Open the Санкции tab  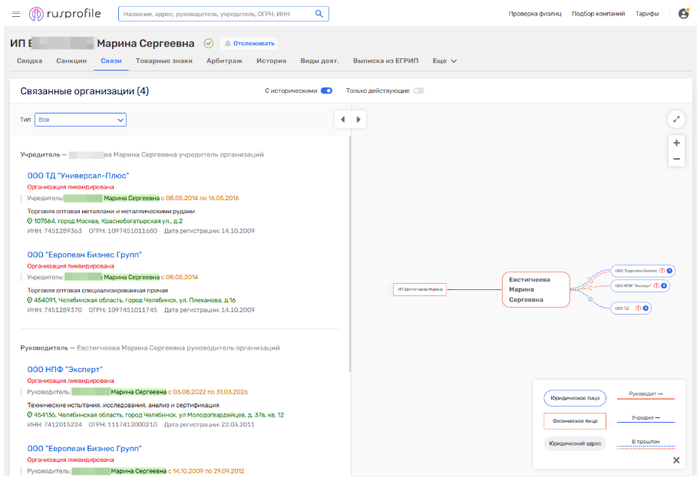pyautogui.click(x=71, y=61)
